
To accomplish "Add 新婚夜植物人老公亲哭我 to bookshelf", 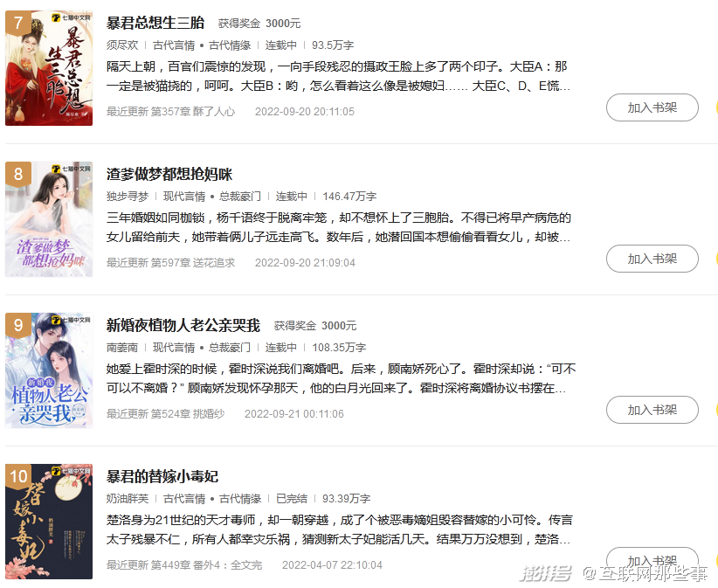I will [x=652, y=410].
